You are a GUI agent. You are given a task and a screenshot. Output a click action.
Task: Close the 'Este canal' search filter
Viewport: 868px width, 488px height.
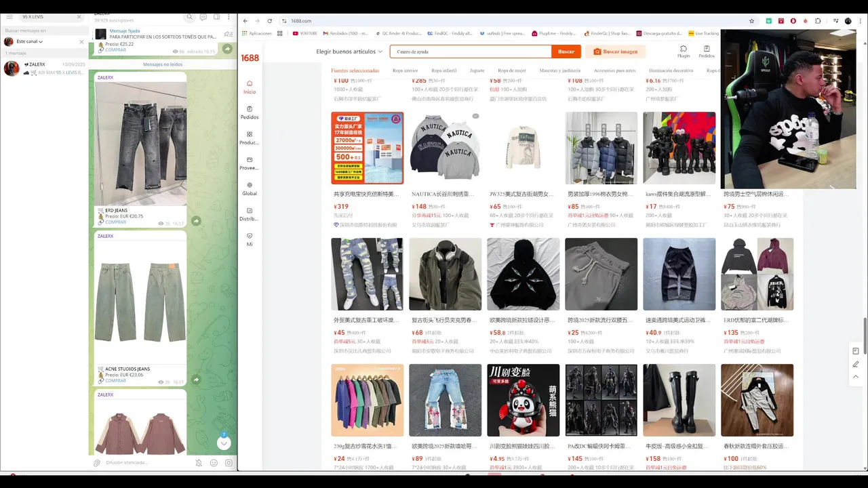[x=82, y=41]
